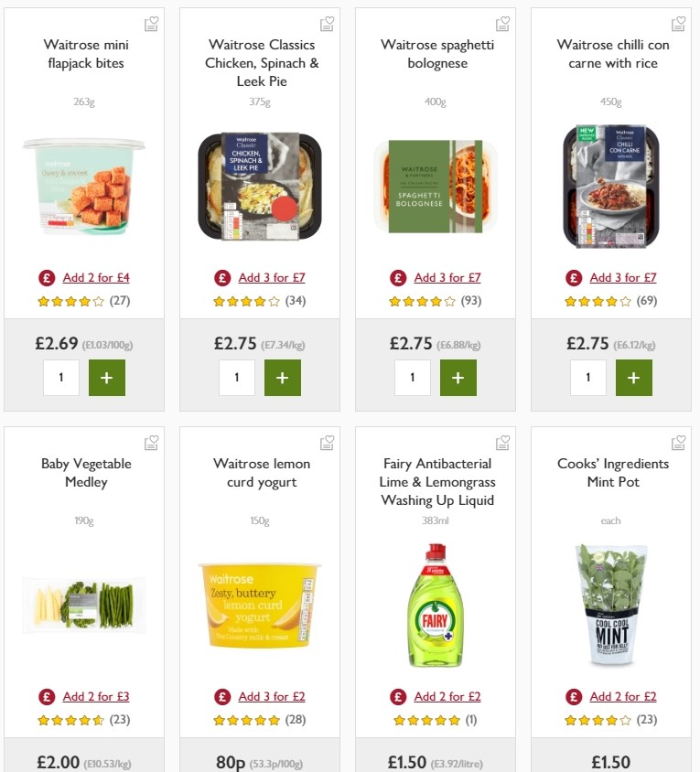Click the pound offer icon on lemon curd yogurt

tap(221, 696)
